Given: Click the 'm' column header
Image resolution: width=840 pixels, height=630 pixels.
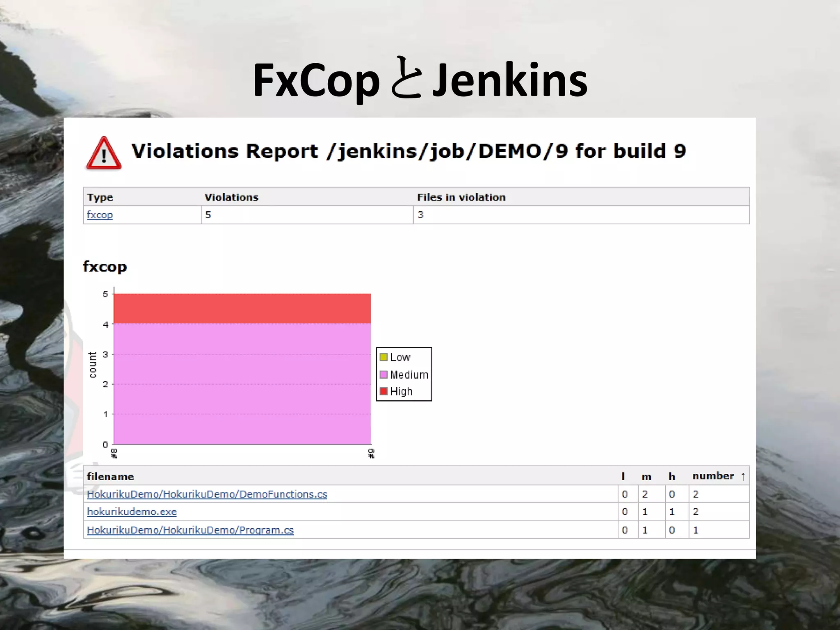Looking at the screenshot, I should (646, 477).
